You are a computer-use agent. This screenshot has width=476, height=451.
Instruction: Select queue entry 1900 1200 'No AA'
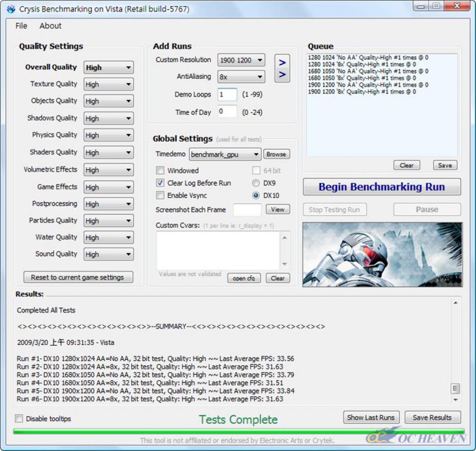[x=368, y=85]
